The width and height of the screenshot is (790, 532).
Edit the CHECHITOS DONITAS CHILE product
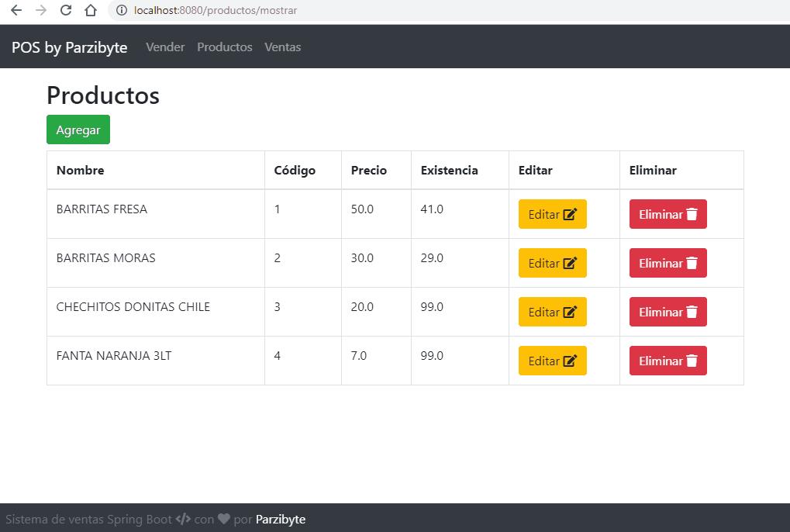pos(552,312)
